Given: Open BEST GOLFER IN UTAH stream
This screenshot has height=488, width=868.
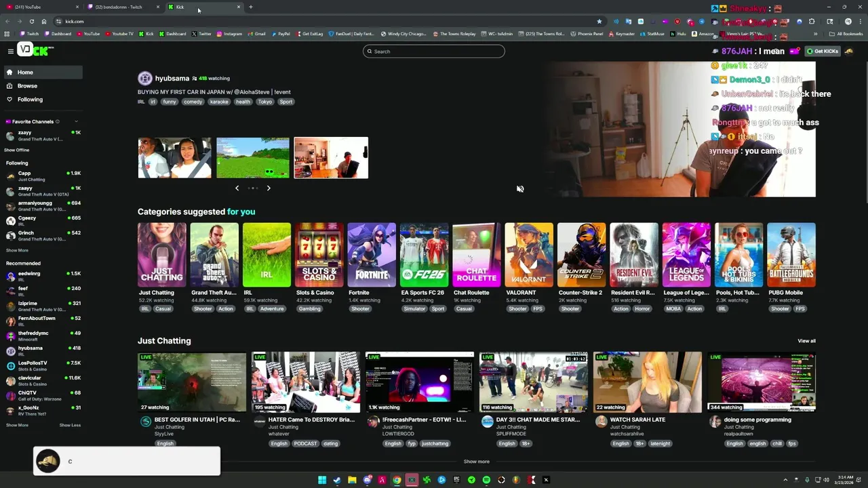Looking at the screenshot, I should [192, 382].
